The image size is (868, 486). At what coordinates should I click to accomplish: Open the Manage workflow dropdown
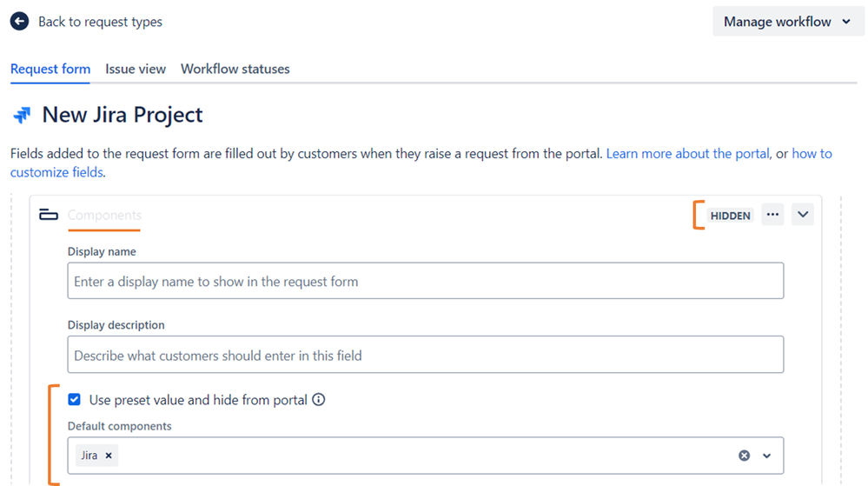point(788,22)
